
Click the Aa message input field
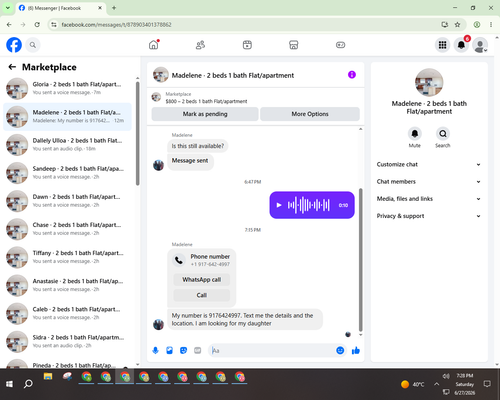(272, 350)
